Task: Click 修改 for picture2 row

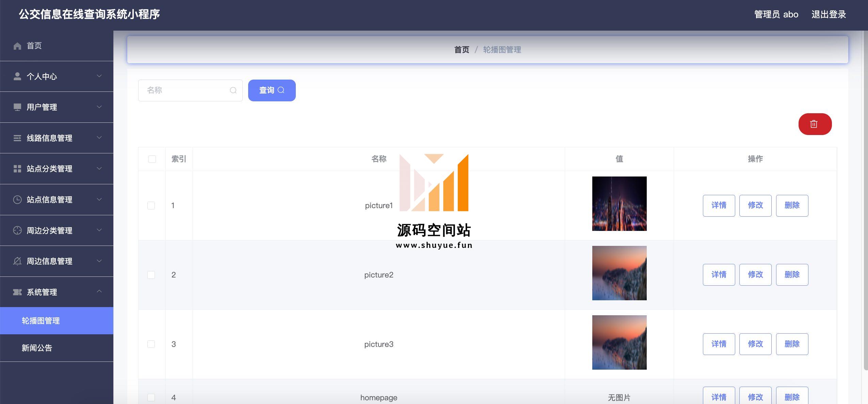Action: (x=755, y=275)
